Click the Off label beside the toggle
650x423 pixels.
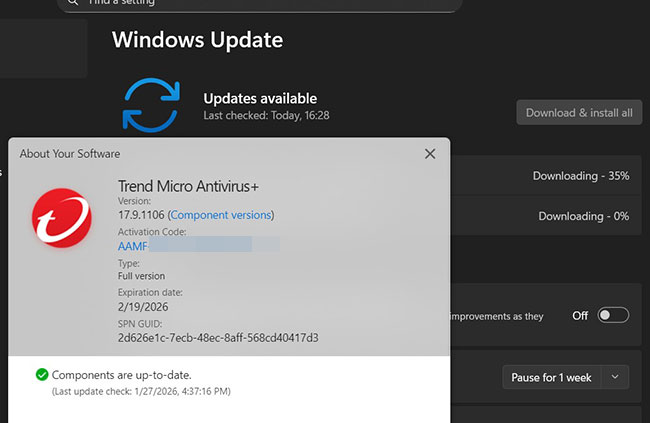pos(580,315)
